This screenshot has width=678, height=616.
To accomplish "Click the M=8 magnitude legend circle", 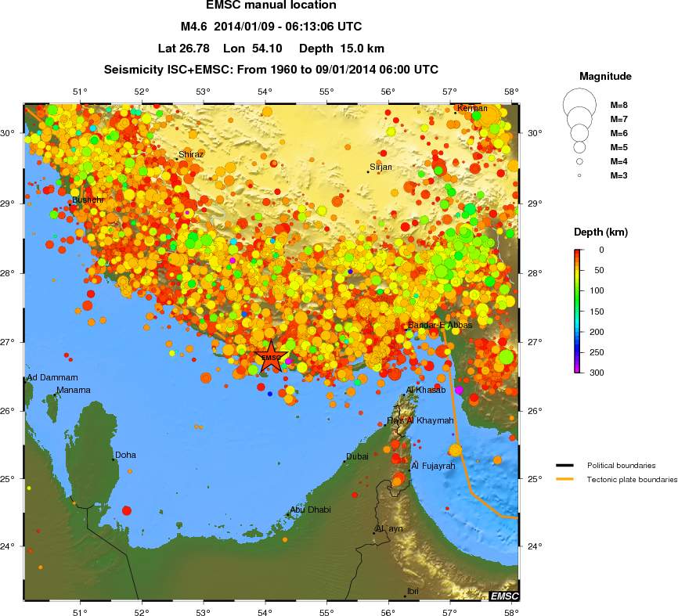I will (x=579, y=105).
